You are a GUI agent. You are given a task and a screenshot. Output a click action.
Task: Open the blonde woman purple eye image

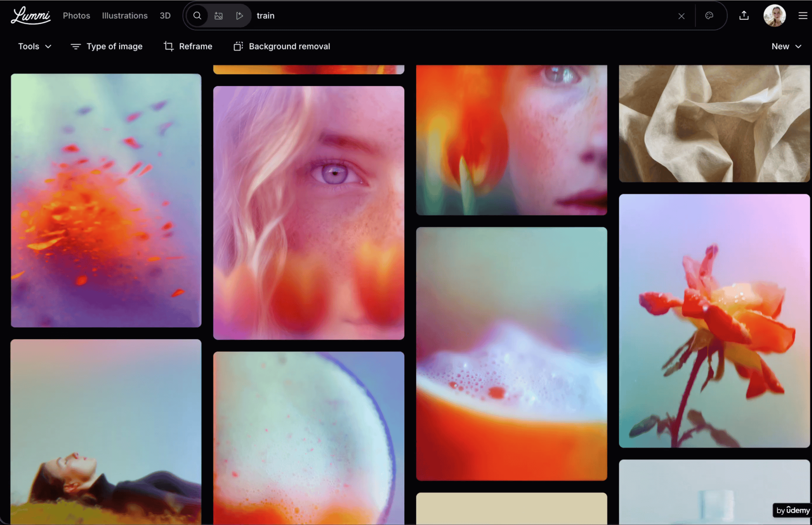[309, 213]
